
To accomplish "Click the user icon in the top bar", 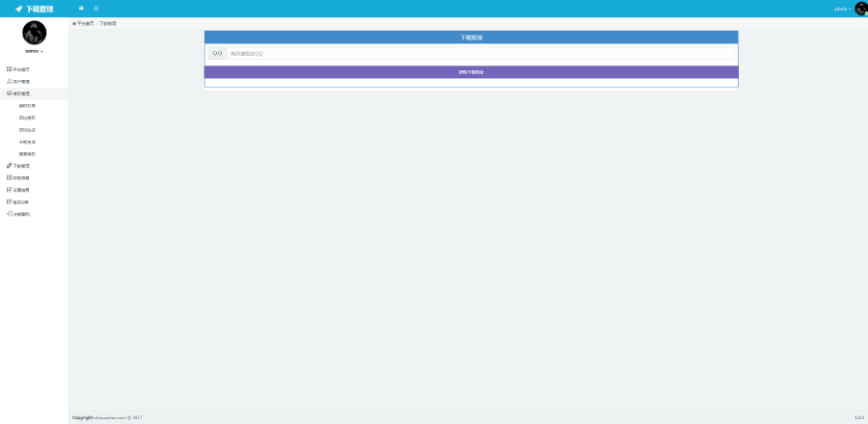I will (x=95, y=9).
